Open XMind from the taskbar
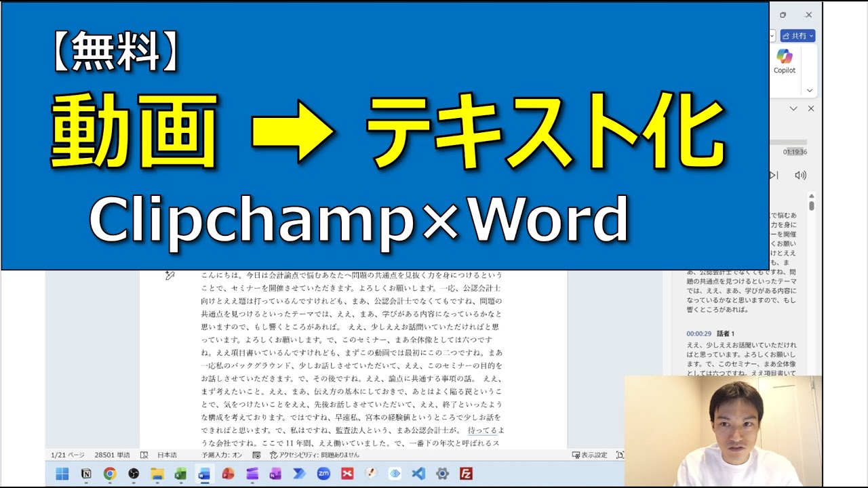 [x=347, y=474]
